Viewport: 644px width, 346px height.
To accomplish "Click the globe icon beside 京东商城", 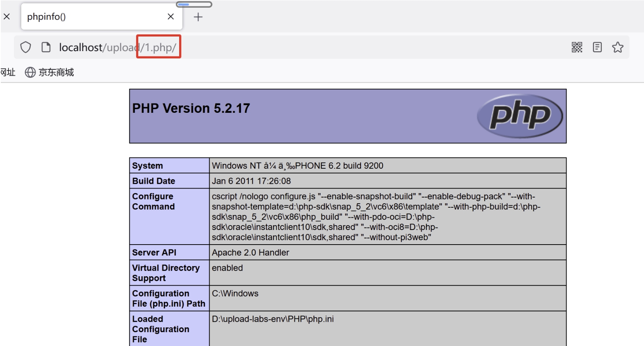I will (30, 72).
